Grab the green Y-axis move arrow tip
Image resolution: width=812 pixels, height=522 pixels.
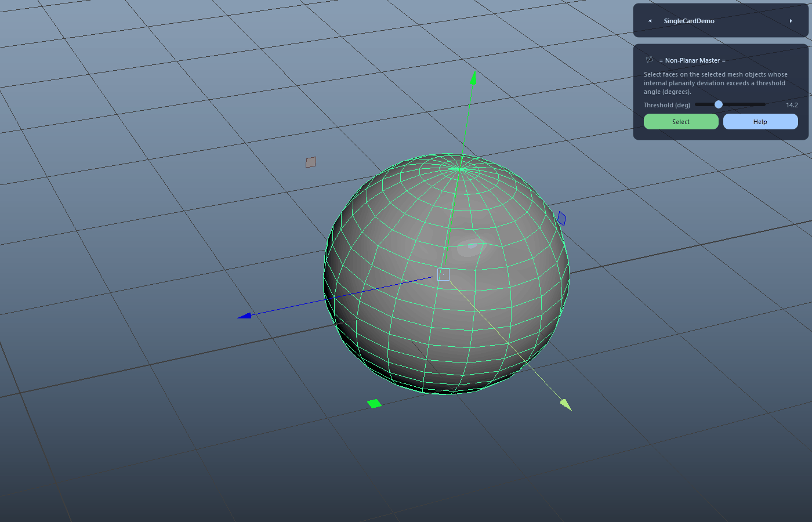click(x=473, y=77)
